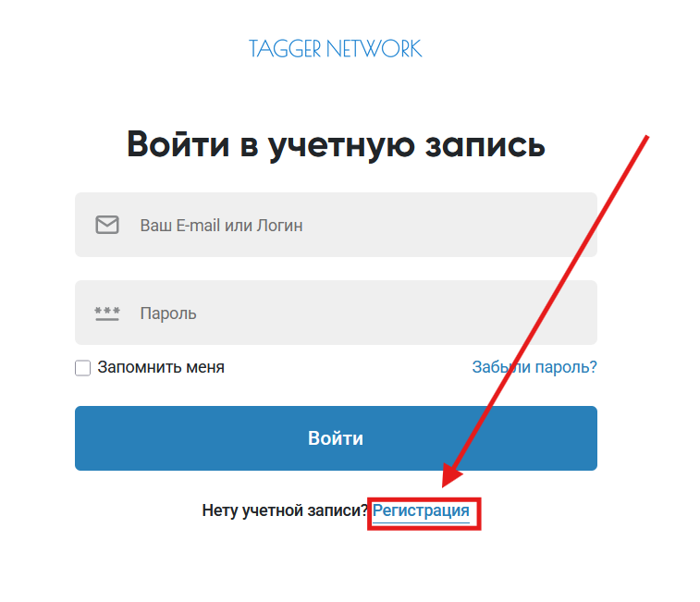700x602 pixels.
Task: Click the heading Войти в учетную запись
Action: point(336,145)
